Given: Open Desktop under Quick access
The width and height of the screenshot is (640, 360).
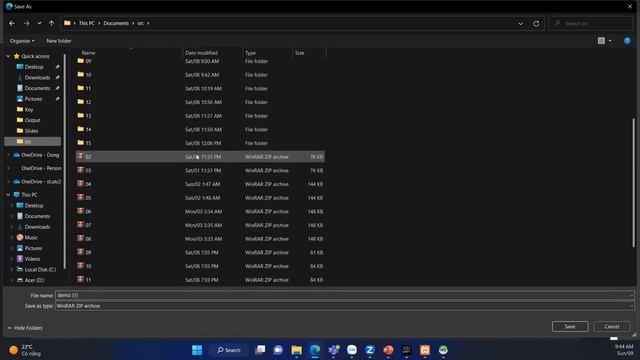Looking at the screenshot, I should click(x=34, y=67).
